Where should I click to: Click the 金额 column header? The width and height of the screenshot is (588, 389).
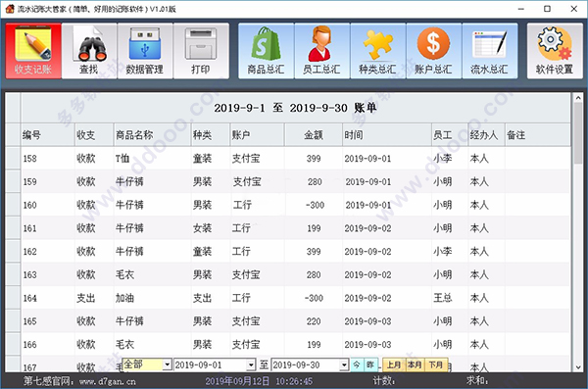click(314, 134)
